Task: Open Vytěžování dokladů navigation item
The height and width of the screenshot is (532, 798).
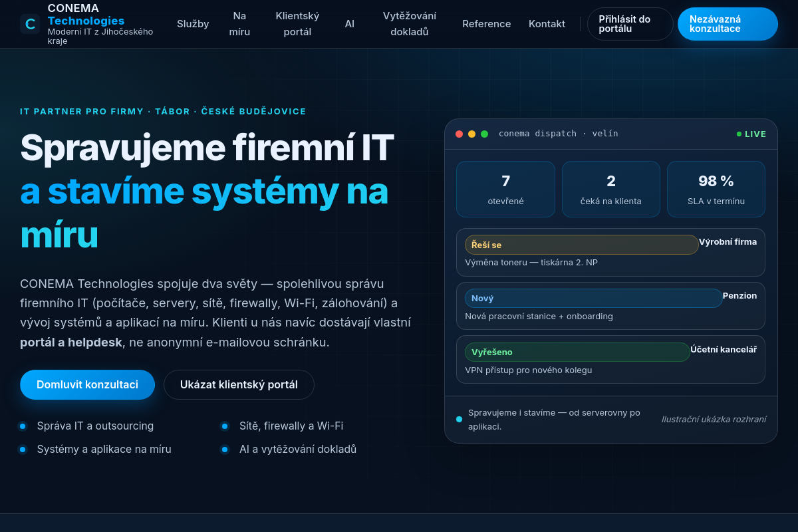Action: [x=410, y=24]
